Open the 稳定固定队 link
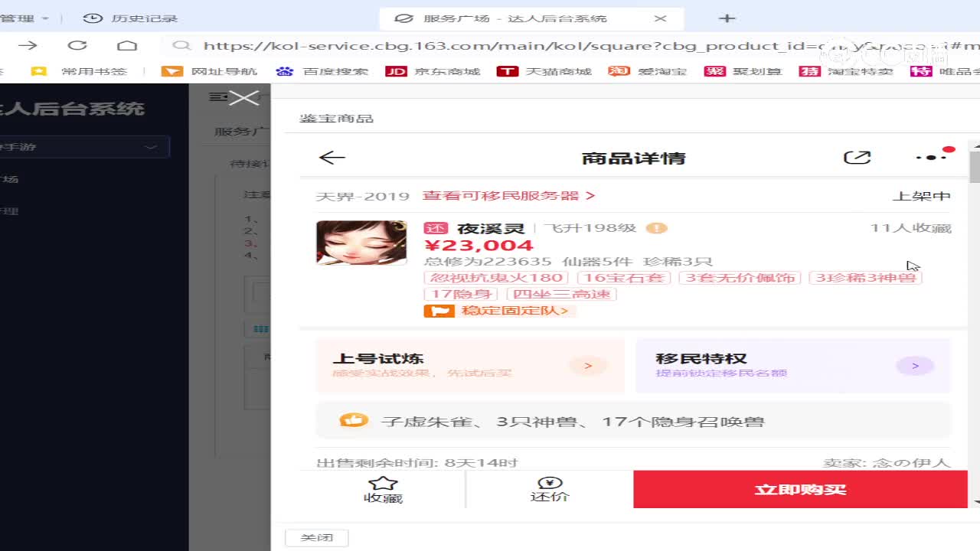Image resolution: width=980 pixels, height=551 pixels. (500, 311)
